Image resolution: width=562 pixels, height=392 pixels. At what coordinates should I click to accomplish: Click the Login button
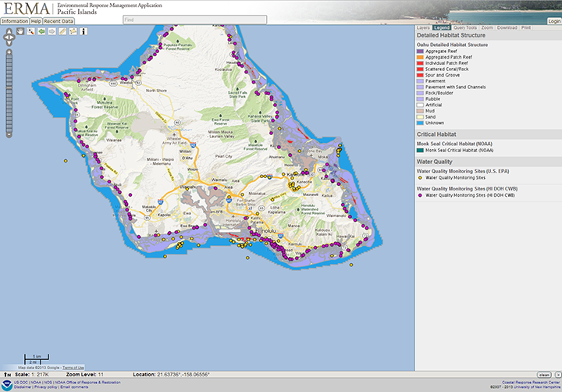[x=554, y=21]
